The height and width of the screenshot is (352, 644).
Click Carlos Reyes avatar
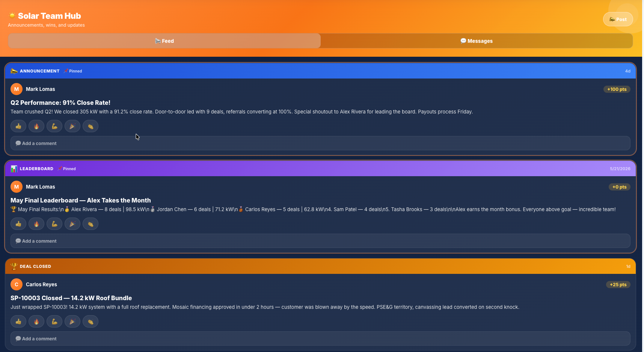(17, 284)
